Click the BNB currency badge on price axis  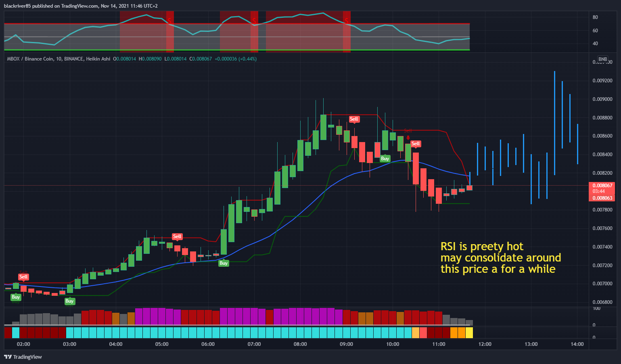click(x=602, y=59)
